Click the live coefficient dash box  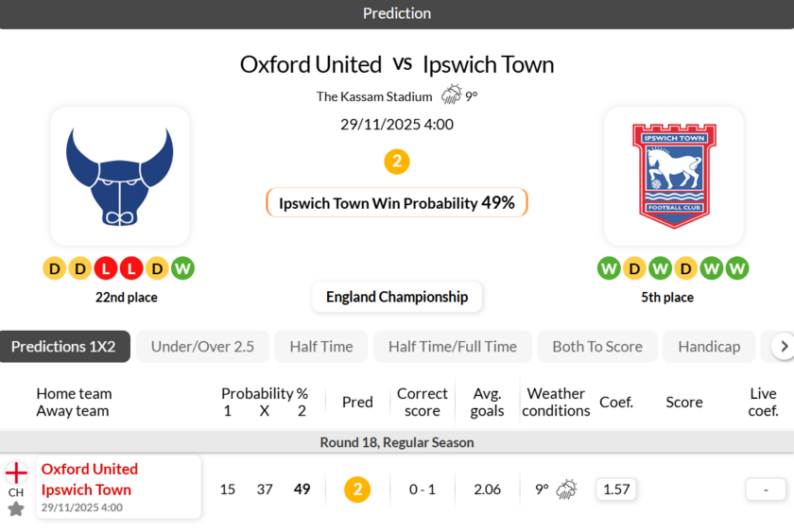pos(766,489)
